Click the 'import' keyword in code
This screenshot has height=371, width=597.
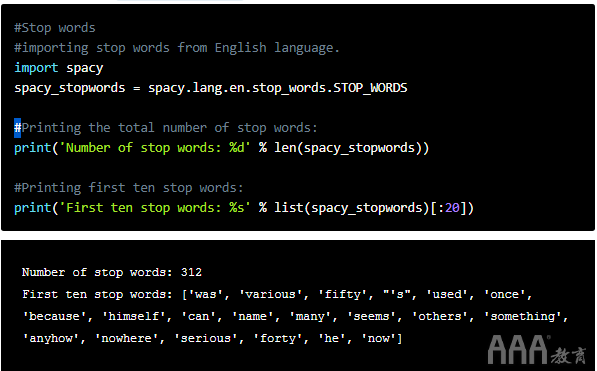coord(36,68)
